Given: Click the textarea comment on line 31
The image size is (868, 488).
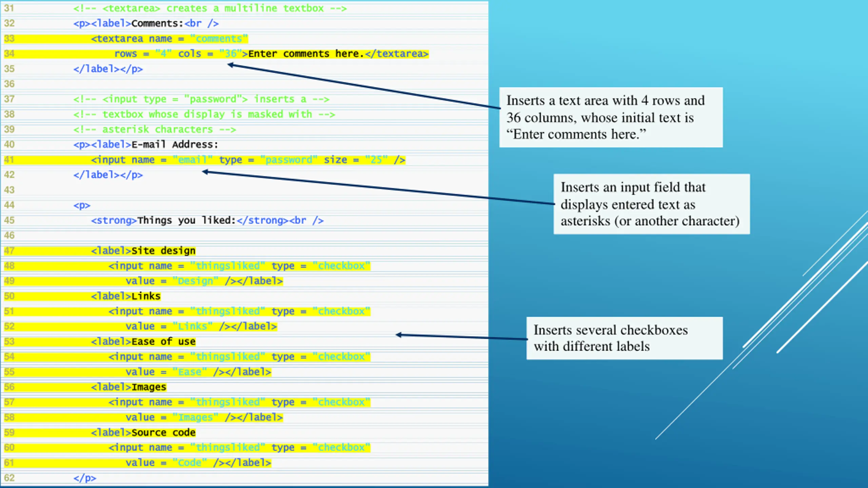Looking at the screenshot, I should pos(210,8).
